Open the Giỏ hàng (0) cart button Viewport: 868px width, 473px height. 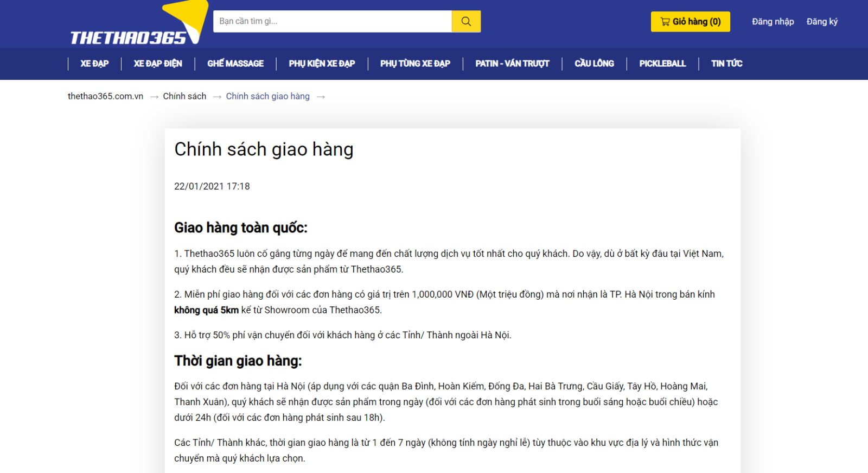690,22
